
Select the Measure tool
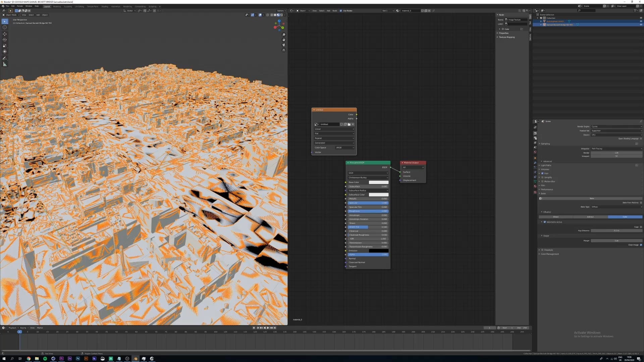pos(5,64)
